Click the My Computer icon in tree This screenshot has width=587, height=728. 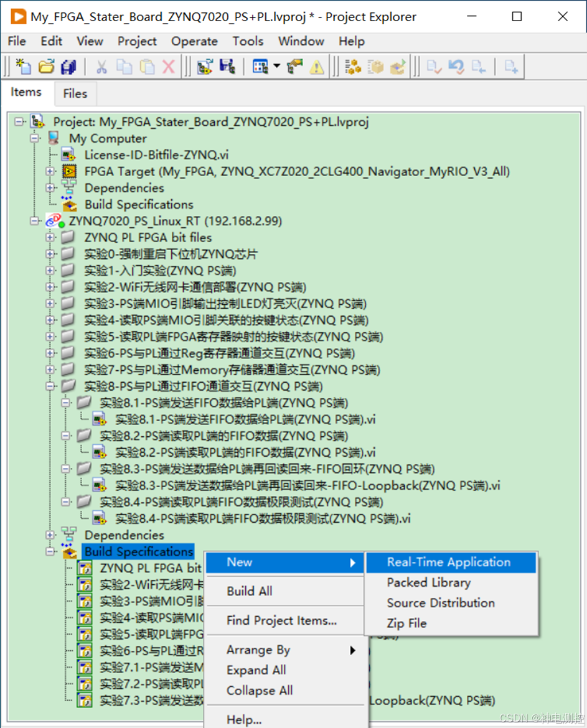[x=54, y=138]
